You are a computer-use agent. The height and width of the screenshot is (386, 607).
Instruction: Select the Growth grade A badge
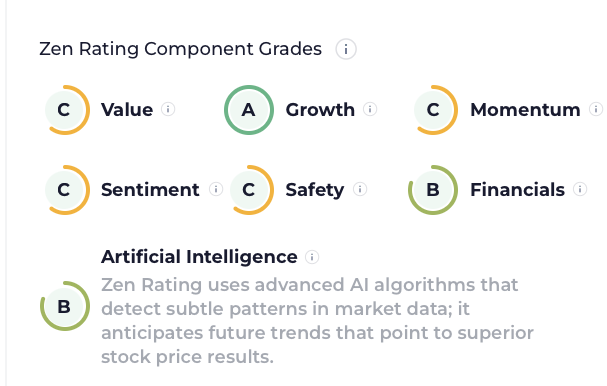pyautogui.click(x=249, y=110)
